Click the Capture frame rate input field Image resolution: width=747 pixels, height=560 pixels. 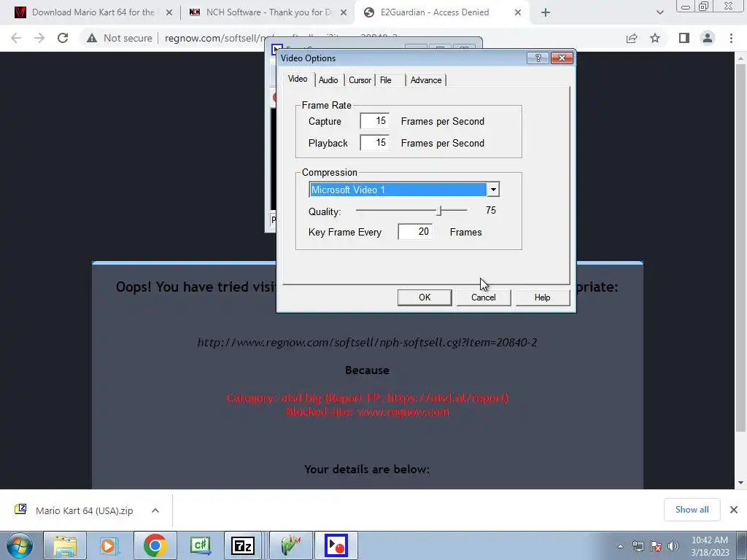pyautogui.click(x=374, y=121)
